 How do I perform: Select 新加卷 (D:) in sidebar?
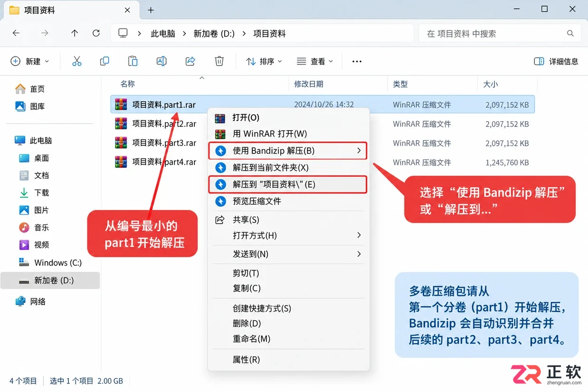point(50,280)
